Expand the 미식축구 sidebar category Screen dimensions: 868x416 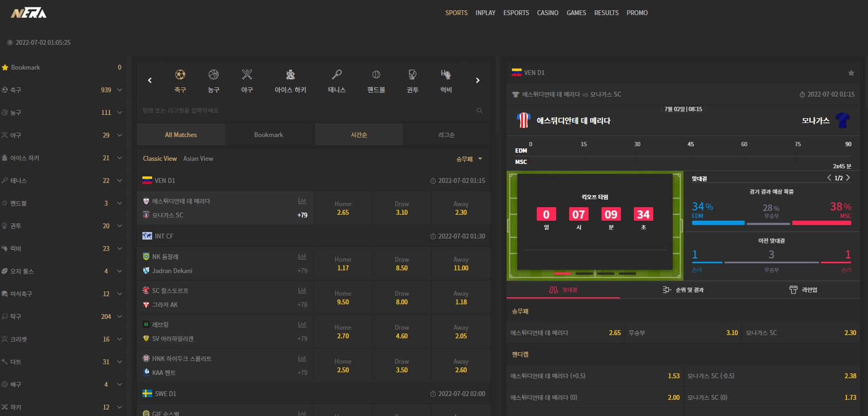(x=119, y=294)
